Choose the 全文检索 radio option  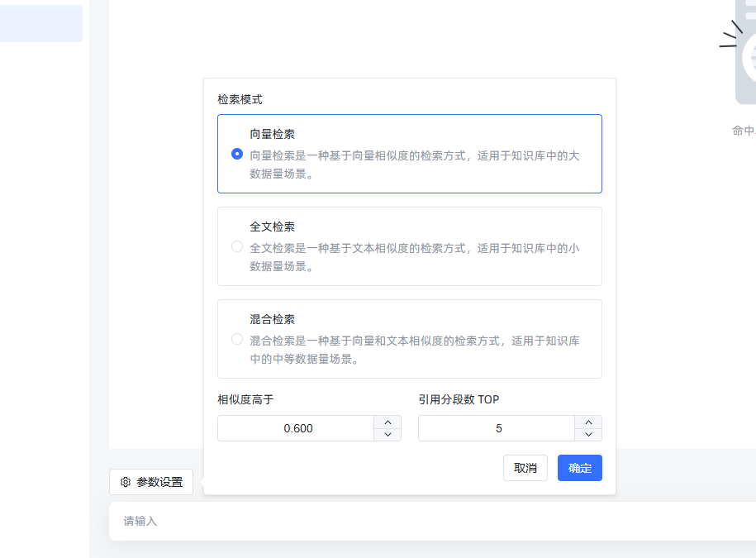coord(237,246)
